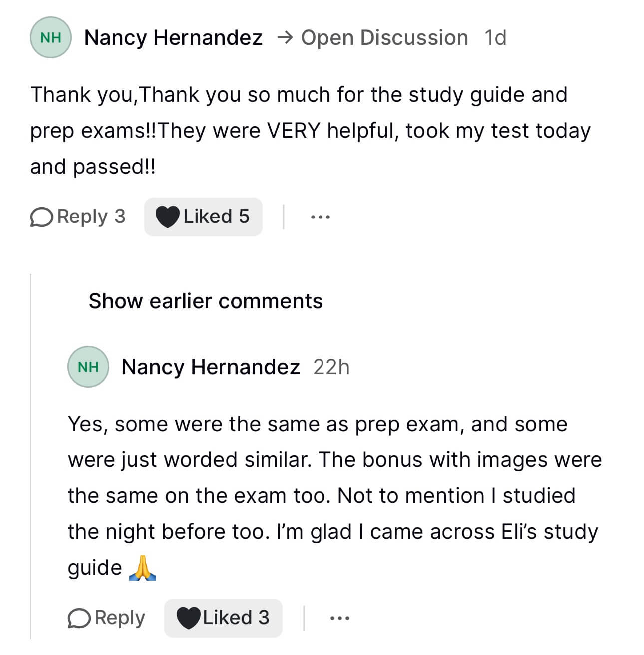Click the praying hands emoji in the comment
Viewport: 644px width, 655px height.
(142, 568)
